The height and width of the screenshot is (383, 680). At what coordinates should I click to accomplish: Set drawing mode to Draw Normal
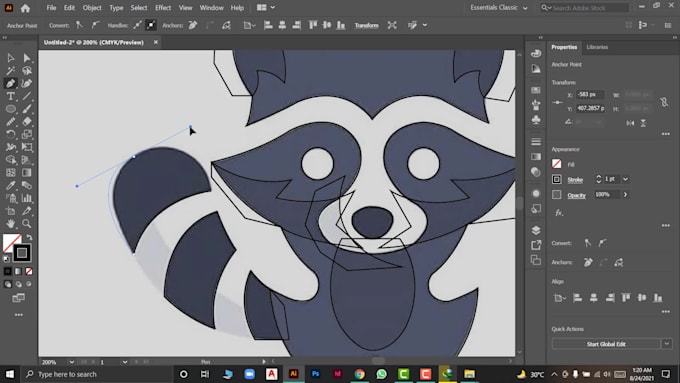click(x=8, y=285)
